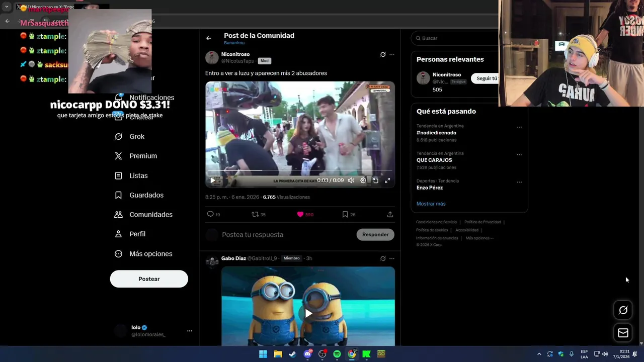Click the tray microphone icon
Screen dimensions: 644x362
pyautogui.click(x=572, y=354)
